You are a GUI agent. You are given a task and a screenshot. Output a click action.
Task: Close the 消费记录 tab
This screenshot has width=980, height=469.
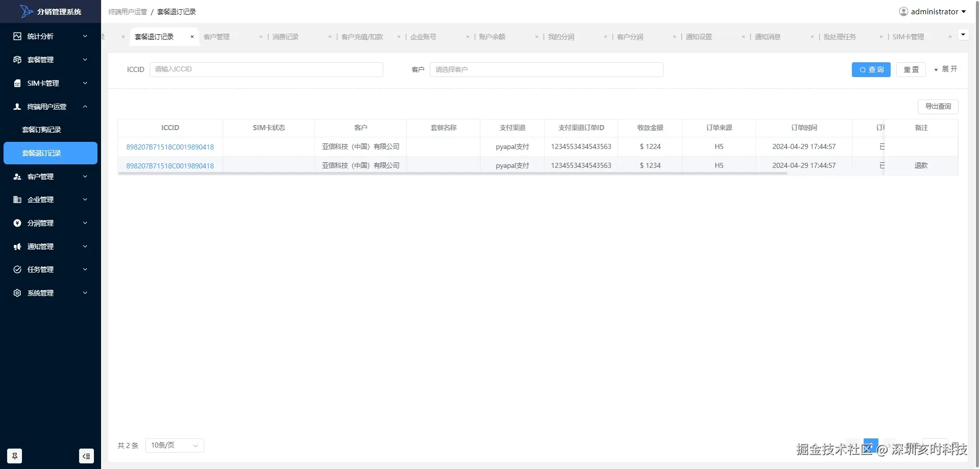330,37
